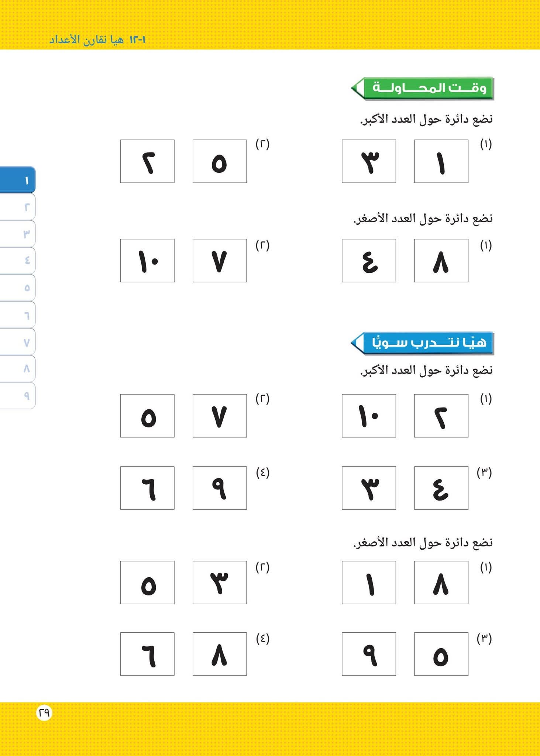
Task: Select box ١ paired with box ٨
Action: coord(369,583)
